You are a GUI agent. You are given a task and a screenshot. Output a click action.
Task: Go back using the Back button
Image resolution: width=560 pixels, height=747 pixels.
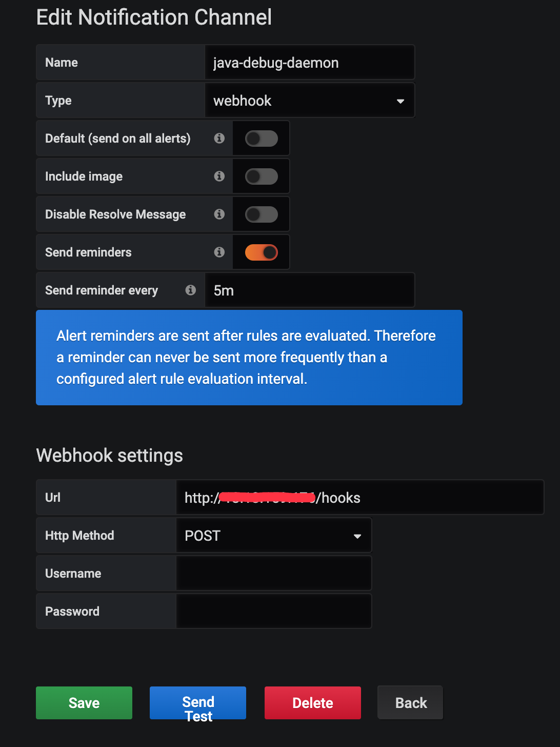pyautogui.click(x=411, y=703)
